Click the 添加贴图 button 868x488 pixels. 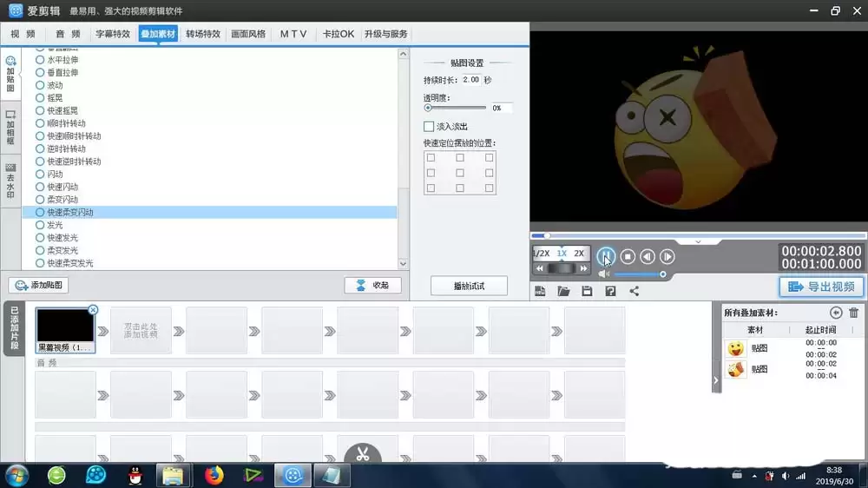[39, 286]
